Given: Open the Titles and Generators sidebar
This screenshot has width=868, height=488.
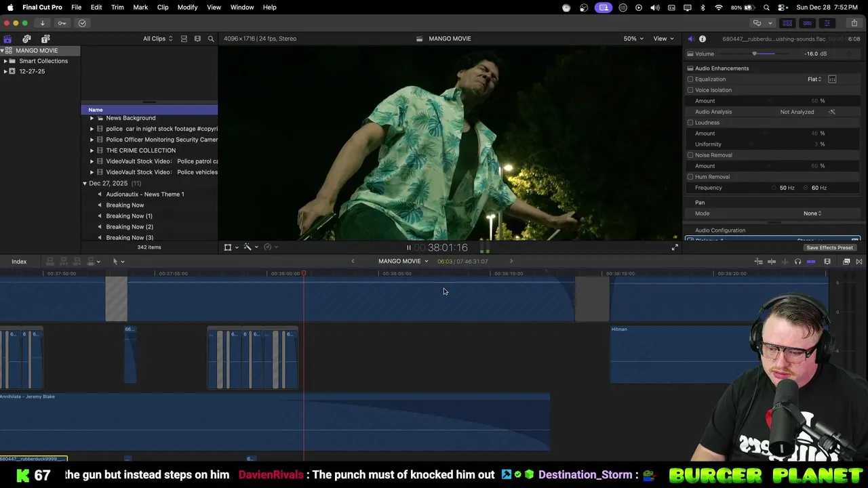Looking at the screenshot, I should tap(45, 39).
